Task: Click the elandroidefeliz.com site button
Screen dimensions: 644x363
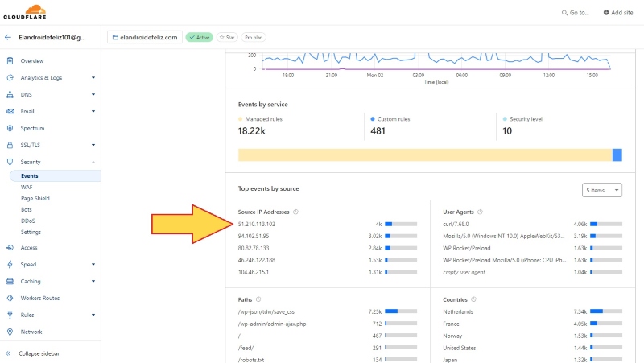Action: [x=145, y=37]
